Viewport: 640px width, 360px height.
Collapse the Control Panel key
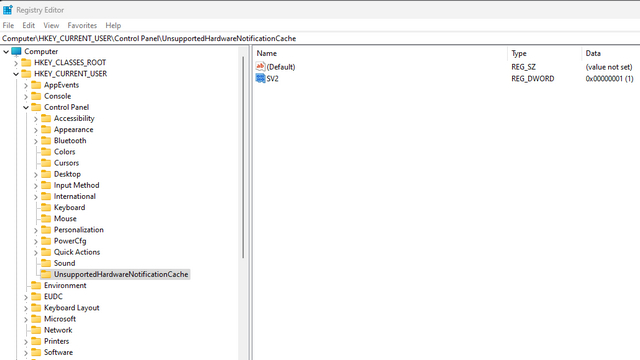point(26,107)
